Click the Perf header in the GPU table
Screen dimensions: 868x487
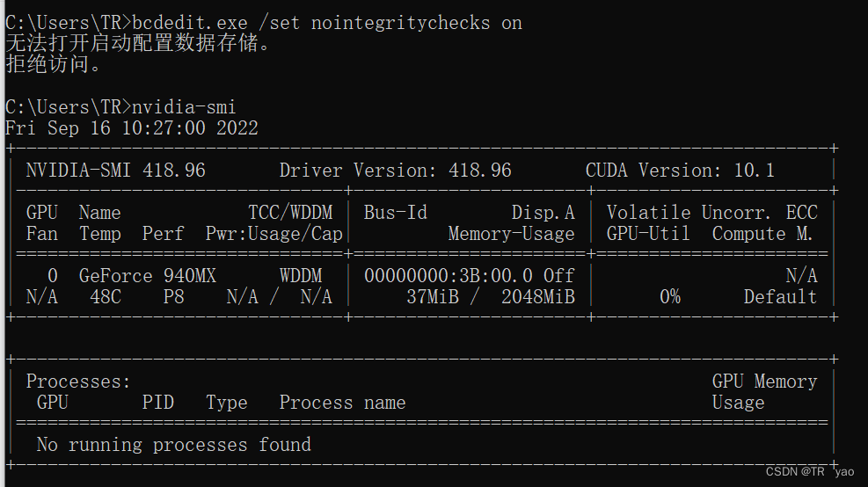(x=163, y=234)
